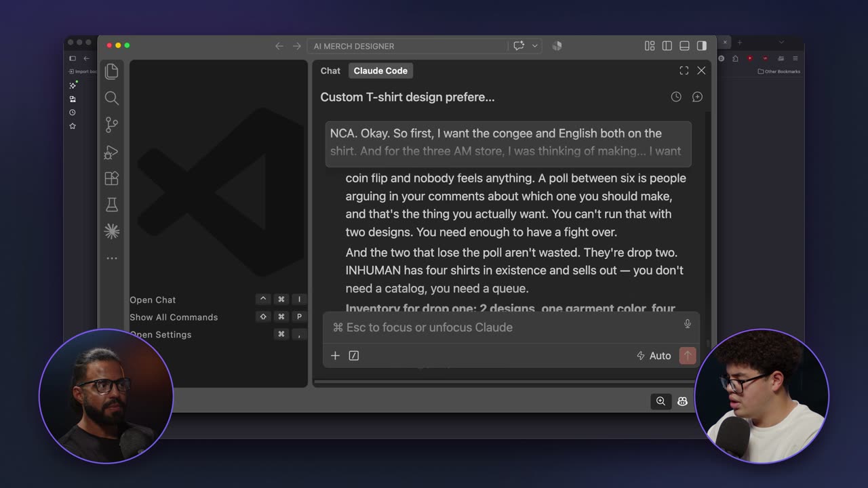Image resolution: width=868 pixels, height=488 pixels.
Task: Show additional views ellipsis in activity bar
Action: click(x=112, y=258)
